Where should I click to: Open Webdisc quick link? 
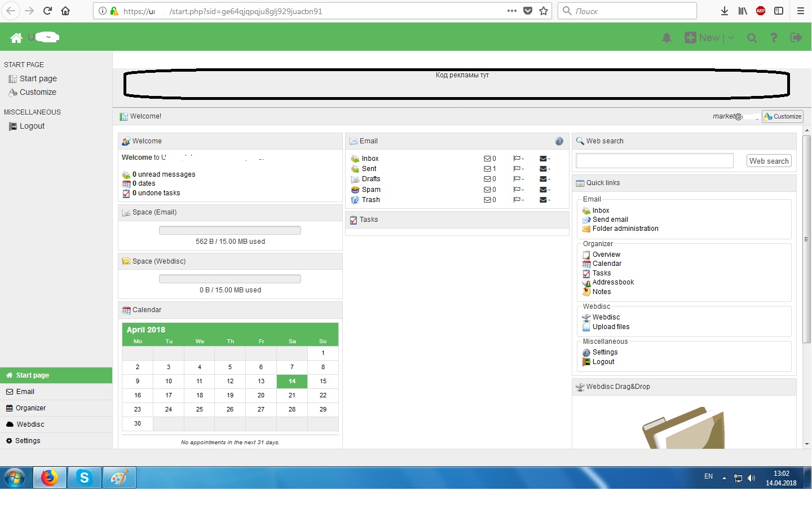pyautogui.click(x=606, y=317)
